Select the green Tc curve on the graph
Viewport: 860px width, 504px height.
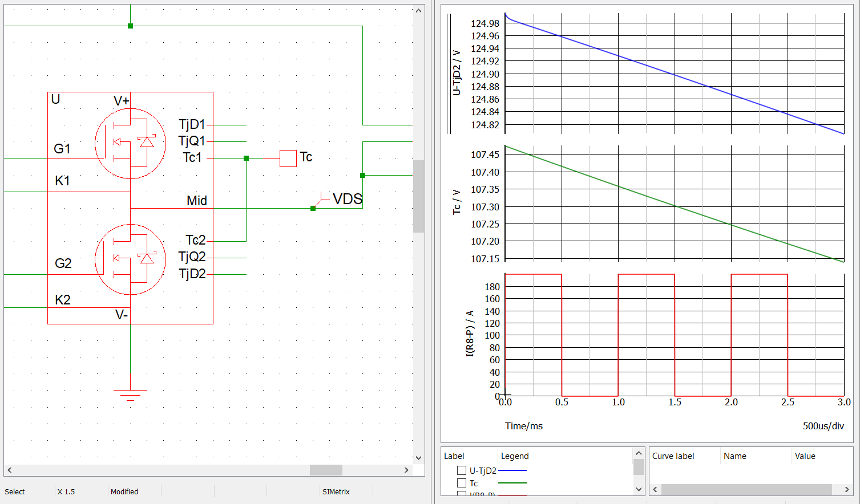[675, 206]
